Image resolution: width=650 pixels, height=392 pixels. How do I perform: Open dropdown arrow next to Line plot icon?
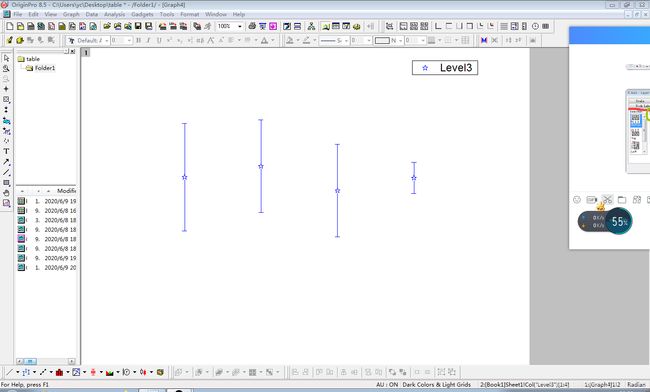[x=17, y=372]
